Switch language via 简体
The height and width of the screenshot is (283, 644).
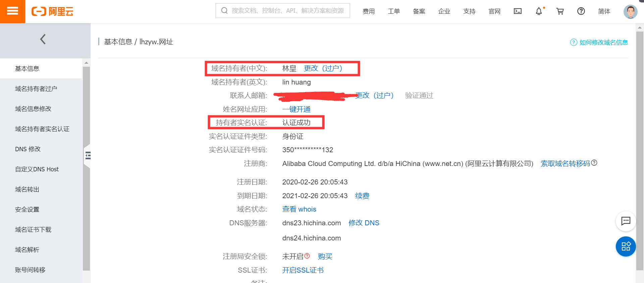click(x=604, y=11)
